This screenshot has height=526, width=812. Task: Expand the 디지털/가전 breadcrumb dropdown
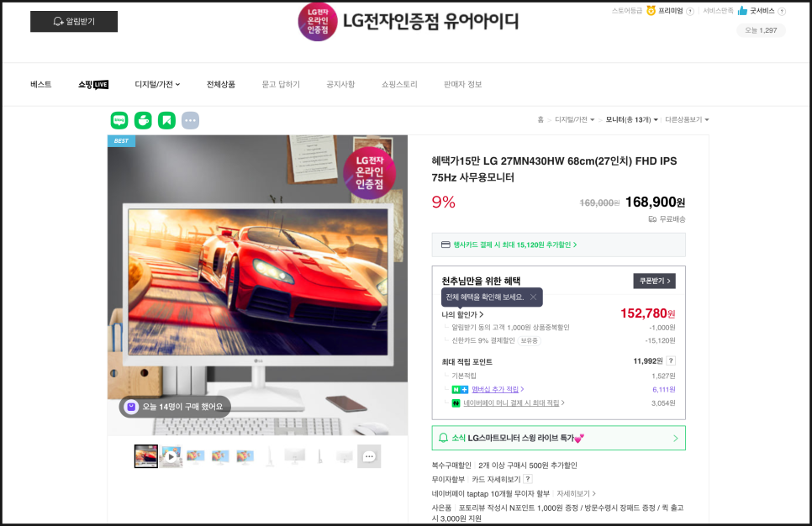[574, 119]
